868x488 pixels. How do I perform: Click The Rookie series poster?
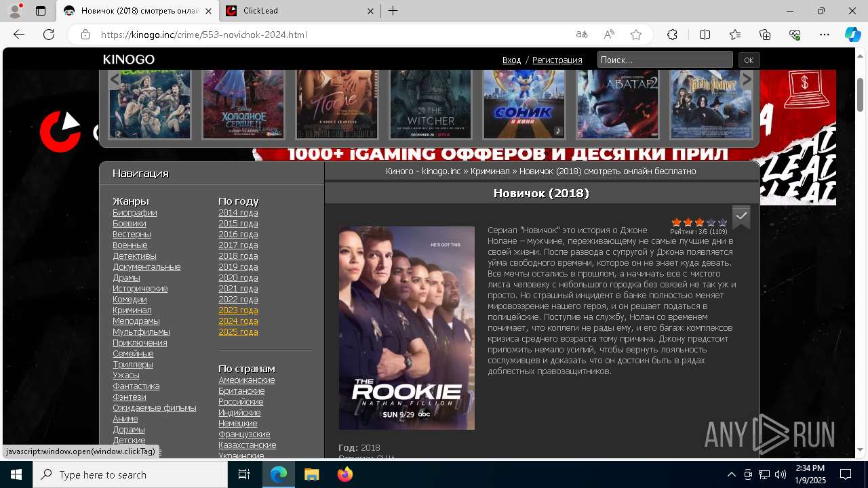point(407,328)
